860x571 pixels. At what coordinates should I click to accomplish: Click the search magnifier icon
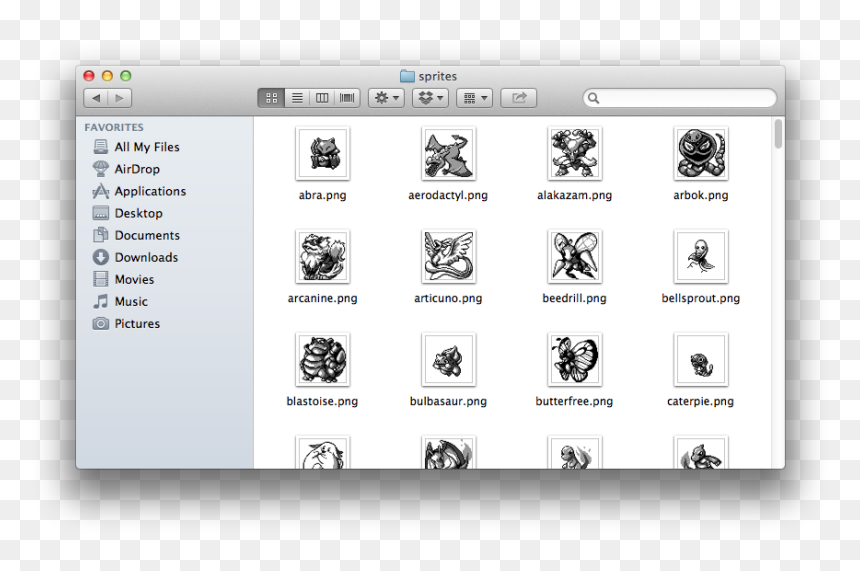[593, 98]
